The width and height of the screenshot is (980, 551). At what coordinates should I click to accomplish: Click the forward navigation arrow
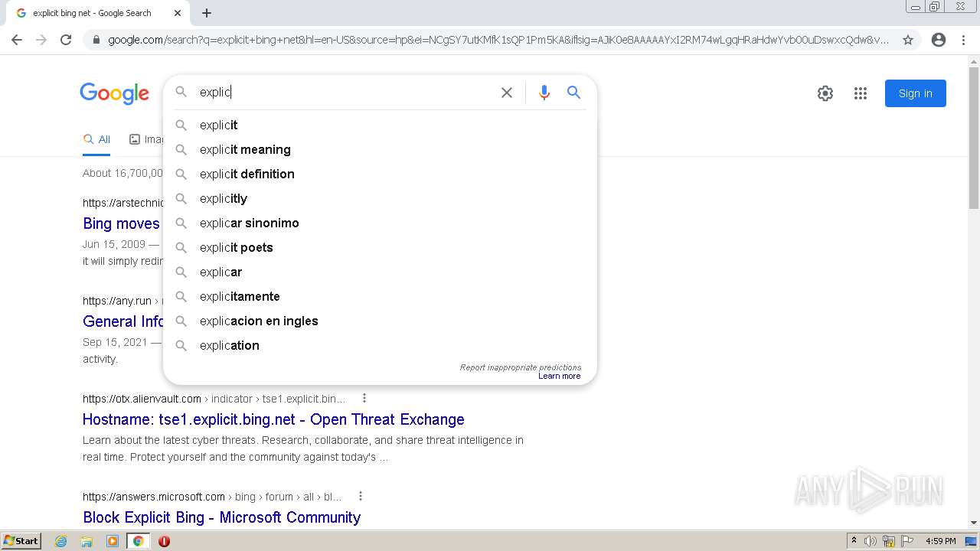tap(41, 40)
